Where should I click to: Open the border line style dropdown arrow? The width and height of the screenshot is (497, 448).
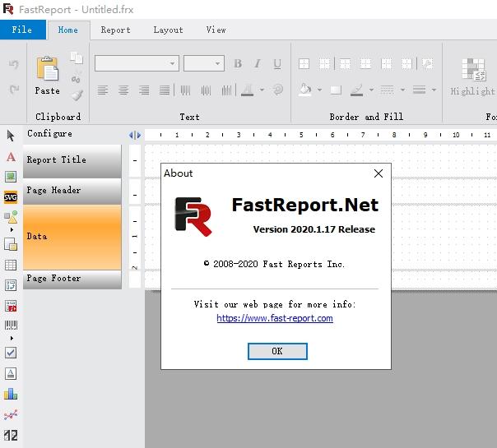(x=402, y=90)
